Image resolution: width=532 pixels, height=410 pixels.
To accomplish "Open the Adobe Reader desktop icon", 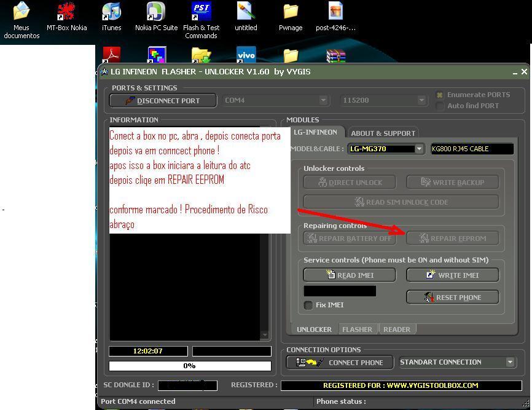I will (x=111, y=55).
